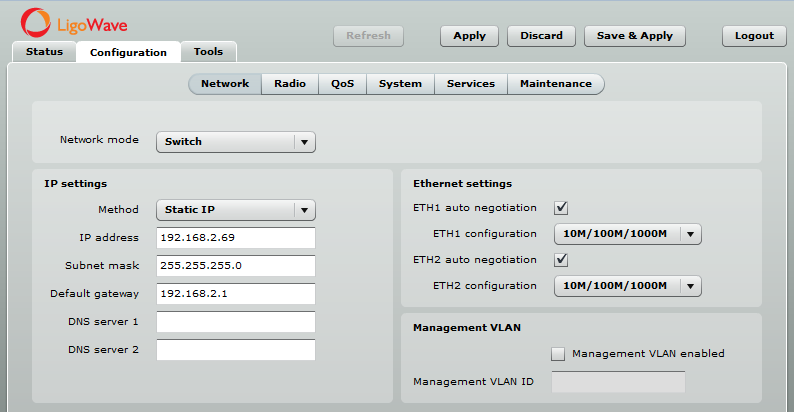Switch to System settings tab
Viewport: 794px width, 412px height.
pos(400,84)
